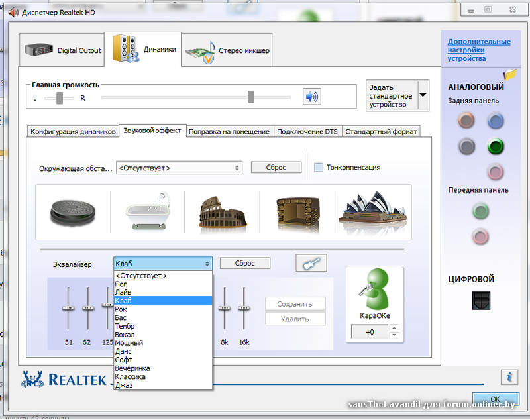Click the 16k equalizer slider
The height and width of the screenshot is (420, 530).
[x=244, y=308]
